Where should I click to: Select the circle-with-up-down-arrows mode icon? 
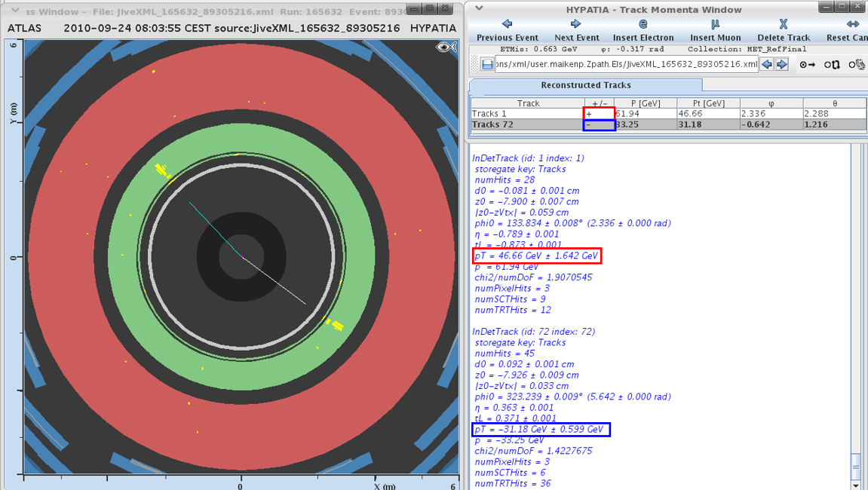(831, 65)
